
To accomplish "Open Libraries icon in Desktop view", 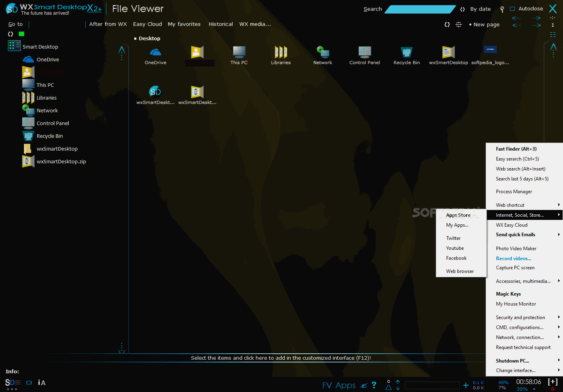I will (281, 52).
